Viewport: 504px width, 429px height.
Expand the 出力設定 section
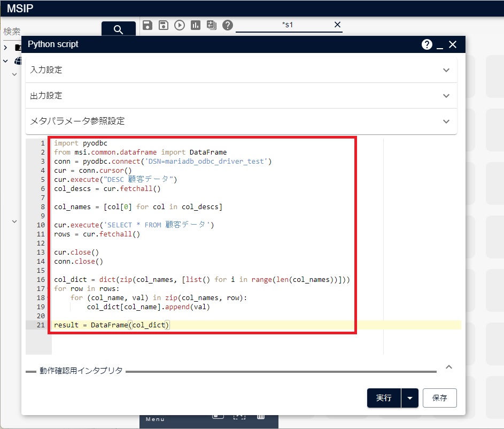tap(241, 96)
